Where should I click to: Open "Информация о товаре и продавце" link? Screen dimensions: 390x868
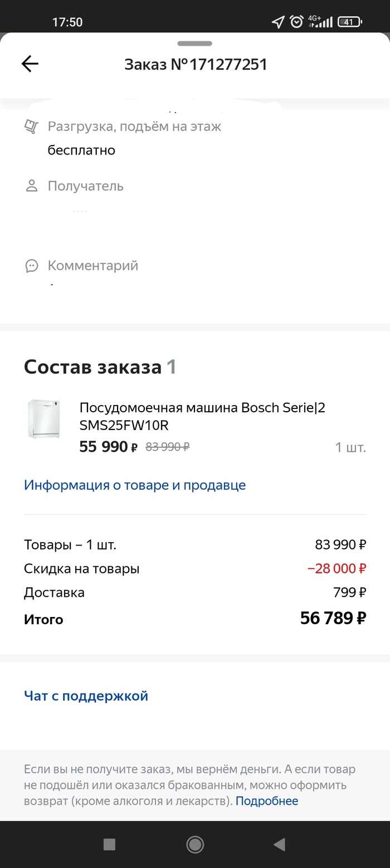tap(135, 485)
